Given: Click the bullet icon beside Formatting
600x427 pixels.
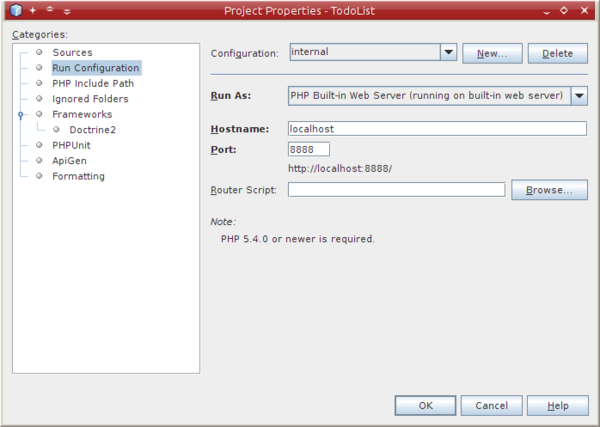Looking at the screenshot, I should tap(40, 176).
